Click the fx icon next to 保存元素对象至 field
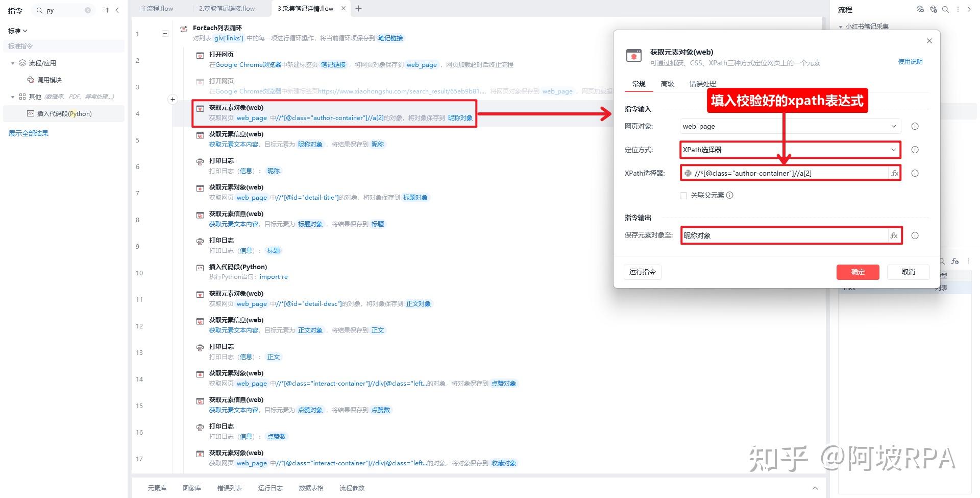This screenshot has width=980, height=498. tap(895, 235)
